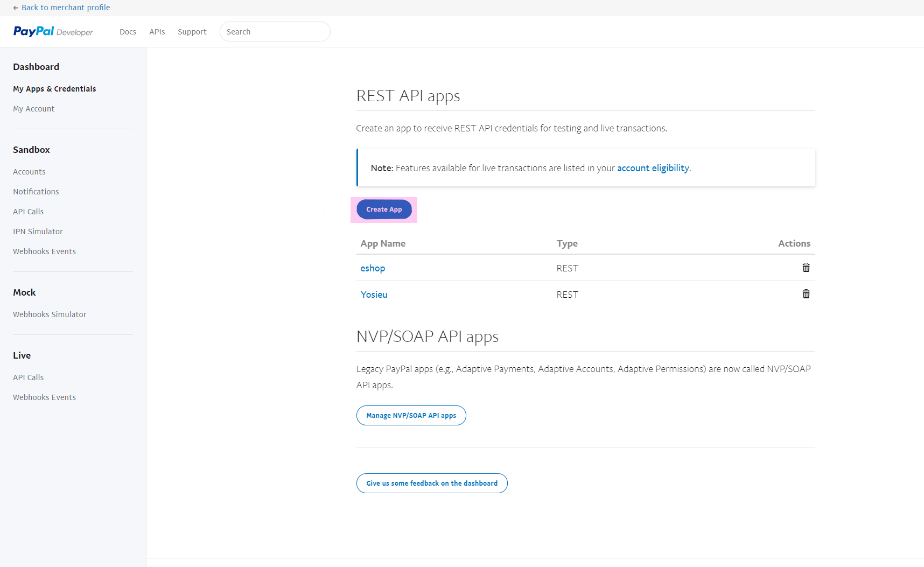Click the Actions column header
This screenshot has height=567, width=924.
pyautogui.click(x=794, y=243)
